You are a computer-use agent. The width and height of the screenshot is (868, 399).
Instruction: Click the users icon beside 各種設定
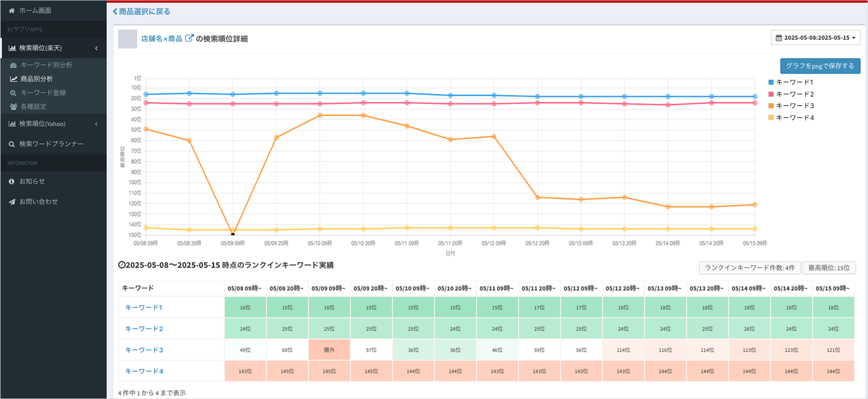13,107
